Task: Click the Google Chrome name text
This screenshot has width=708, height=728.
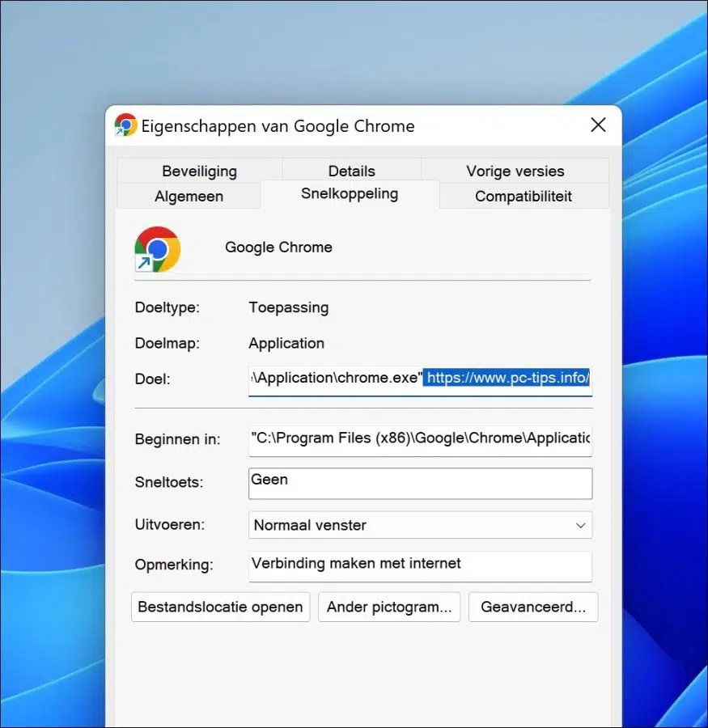Action: click(278, 248)
